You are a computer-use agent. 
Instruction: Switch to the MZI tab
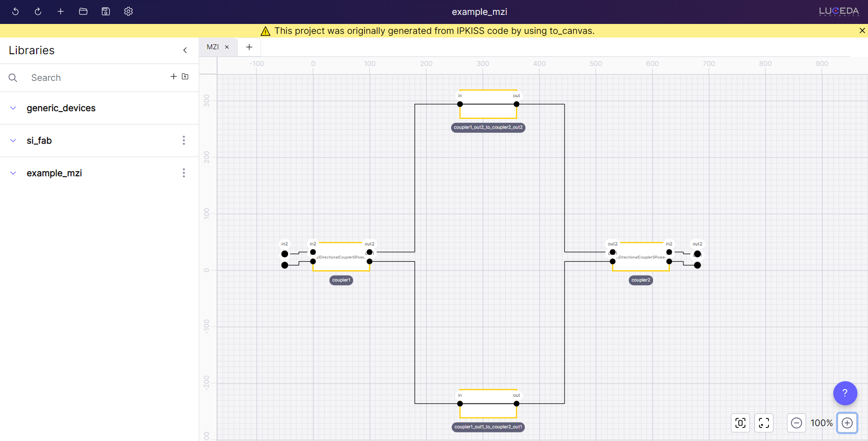click(x=213, y=47)
